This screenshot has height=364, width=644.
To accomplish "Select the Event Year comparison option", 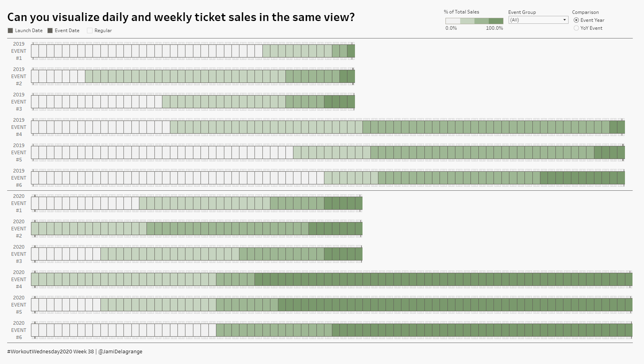I will pos(576,20).
